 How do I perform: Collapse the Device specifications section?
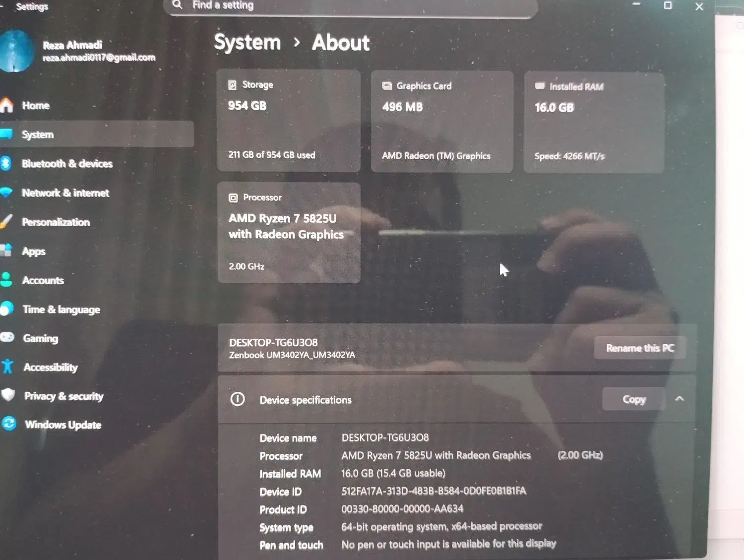pyautogui.click(x=679, y=398)
